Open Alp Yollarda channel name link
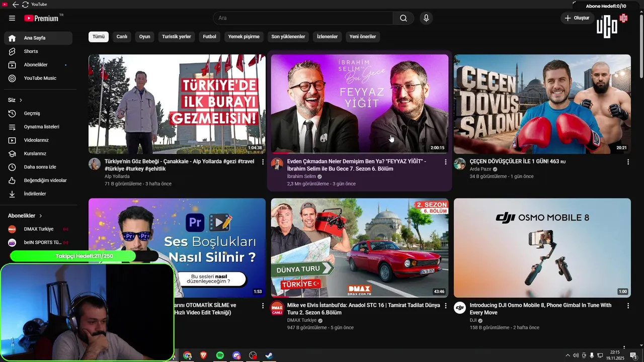This screenshot has height=362, width=644. pyautogui.click(x=117, y=176)
